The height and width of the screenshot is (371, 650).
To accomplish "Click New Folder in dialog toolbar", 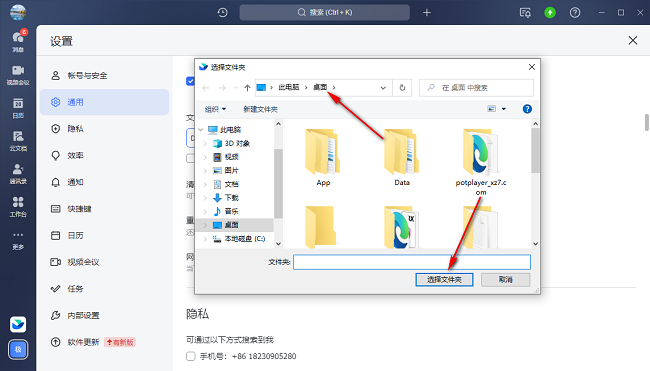I will 260,109.
